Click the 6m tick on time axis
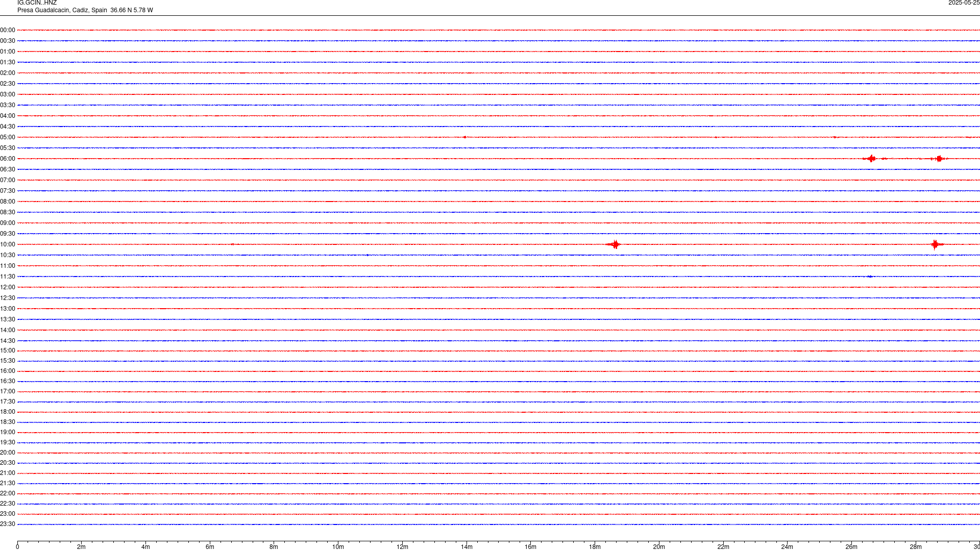Viewport: 980px width, 551px height. (x=210, y=547)
